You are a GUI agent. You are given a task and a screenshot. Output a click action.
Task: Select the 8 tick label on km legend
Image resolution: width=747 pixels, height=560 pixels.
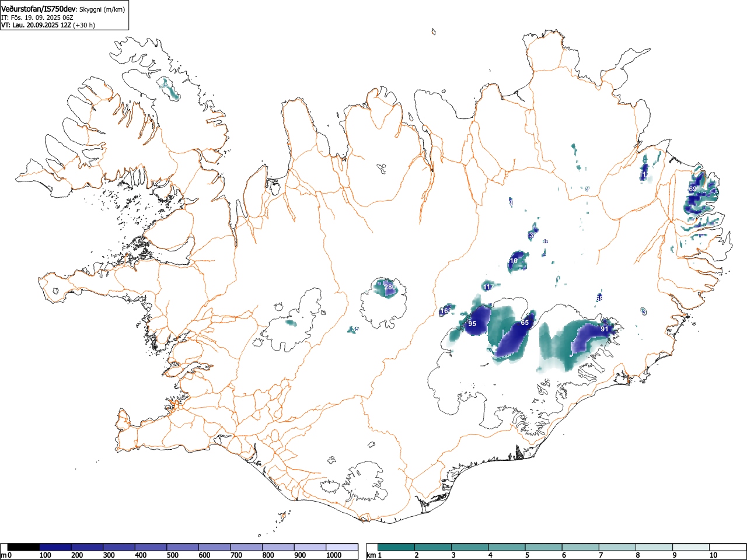[637, 555]
